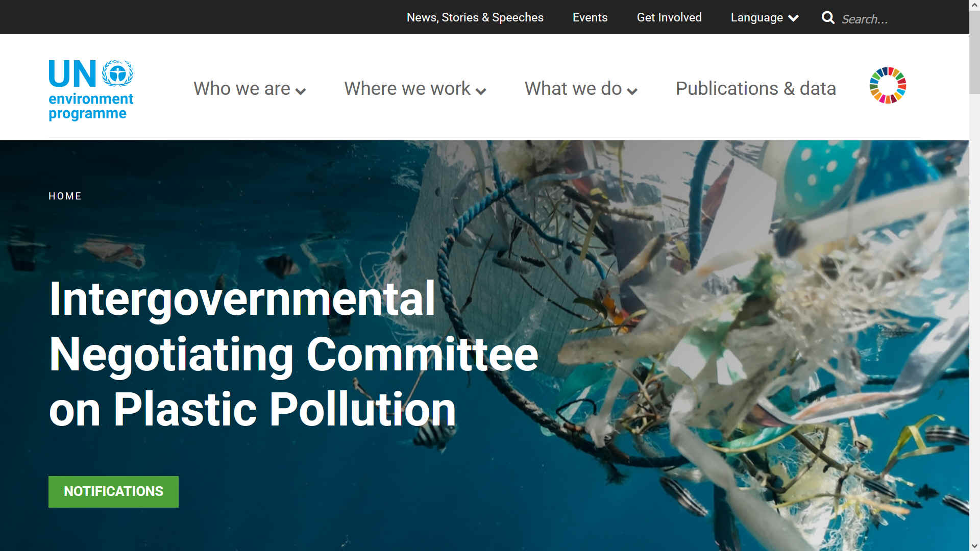The height and width of the screenshot is (551, 980).
Task: Click the green NOTIFICATIONS button
Action: [x=113, y=491]
